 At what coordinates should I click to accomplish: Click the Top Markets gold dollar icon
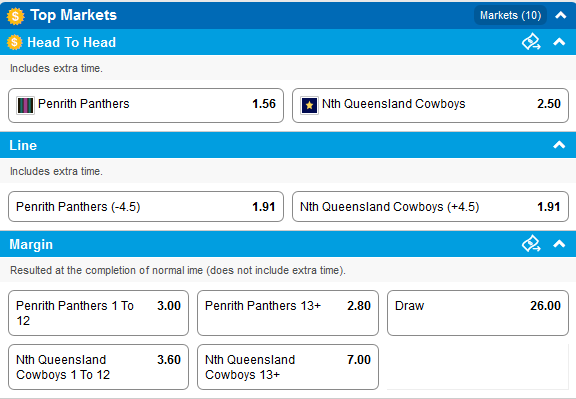[x=15, y=16]
